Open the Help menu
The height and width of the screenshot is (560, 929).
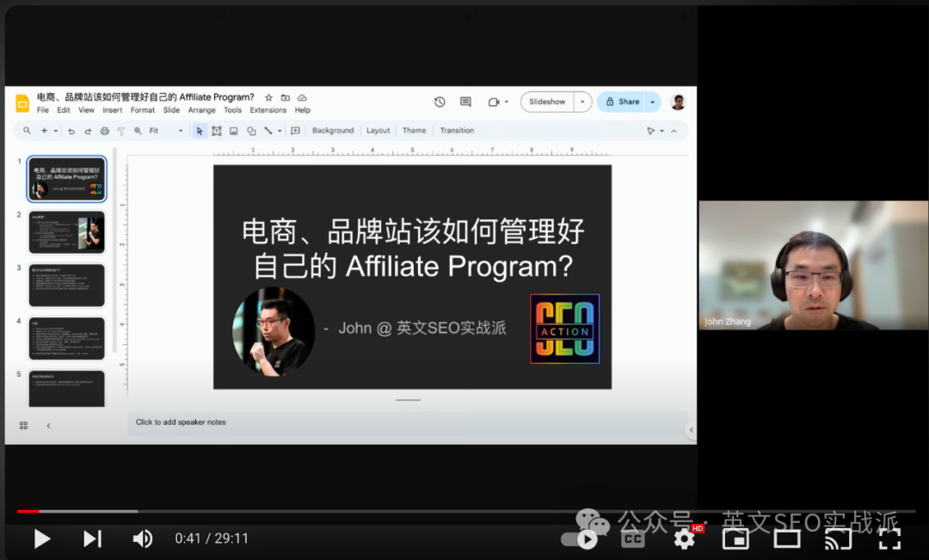[x=302, y=110]
